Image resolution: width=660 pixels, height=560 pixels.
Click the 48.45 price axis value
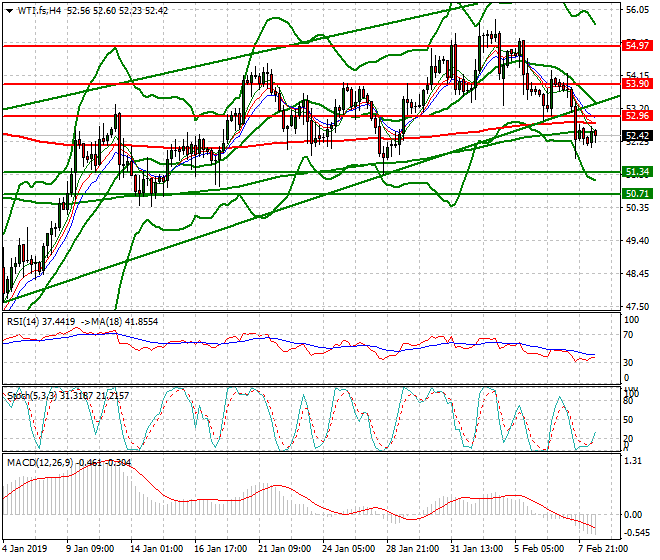tap(637, 274)
